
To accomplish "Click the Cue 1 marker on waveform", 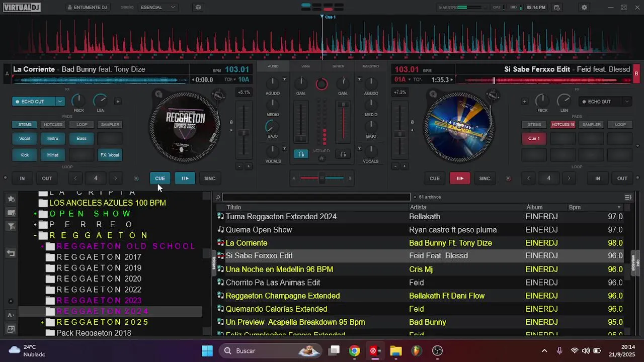I will pos(330,17).
